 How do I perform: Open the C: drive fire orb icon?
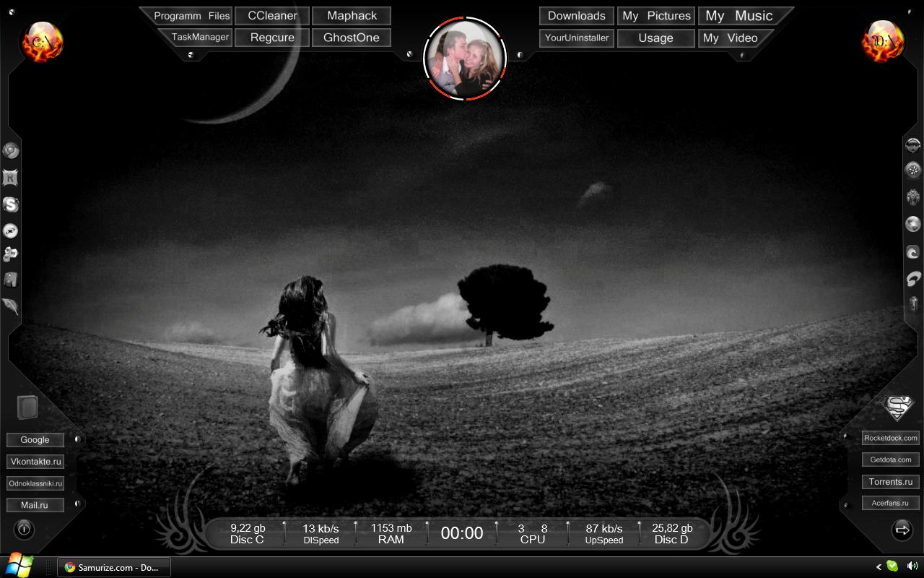(x=43, y=41)
